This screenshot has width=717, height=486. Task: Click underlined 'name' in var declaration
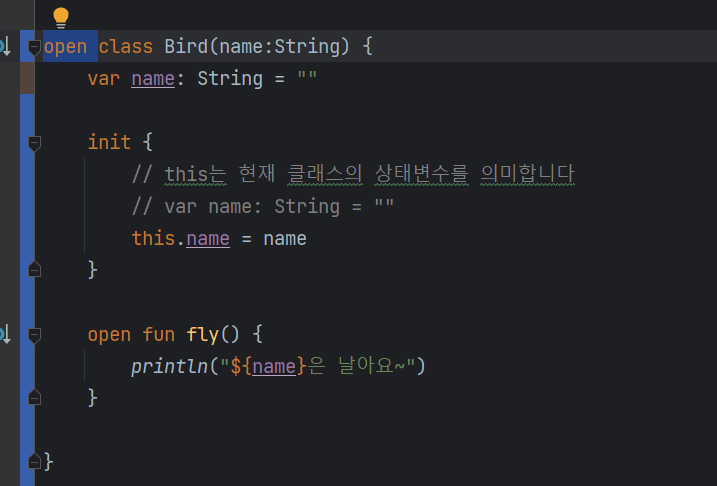[x=153, y=79]
